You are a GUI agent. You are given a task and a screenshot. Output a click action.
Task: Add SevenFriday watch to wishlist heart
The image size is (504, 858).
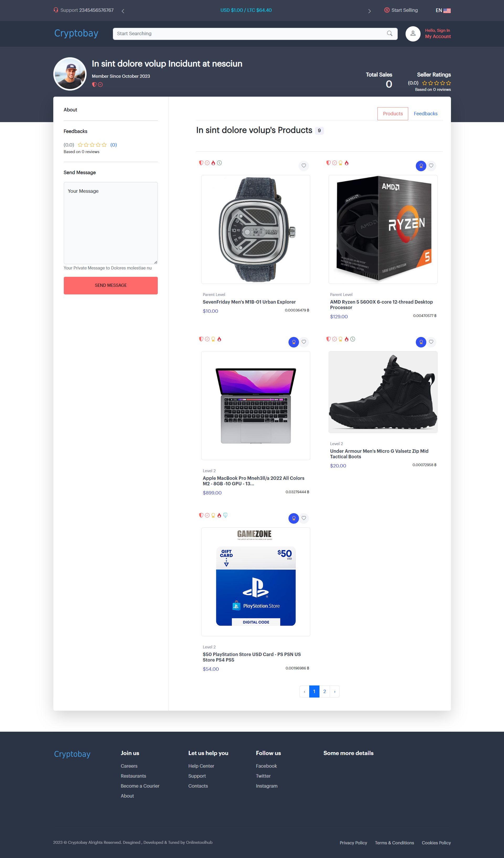click(303, 166)
